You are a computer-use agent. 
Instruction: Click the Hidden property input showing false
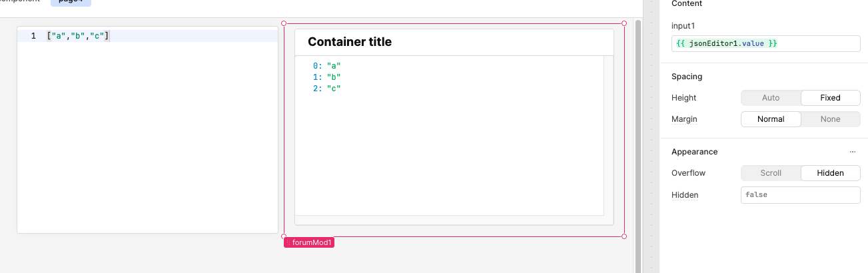tap(800, 195)
